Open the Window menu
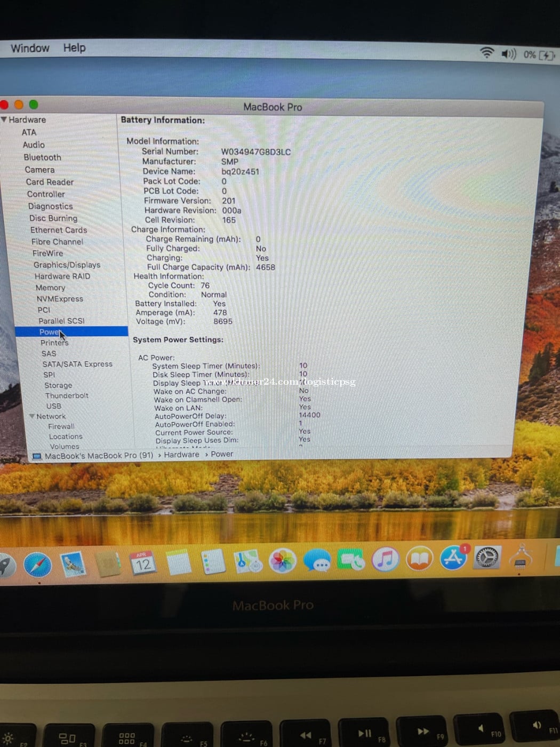The image size is (560, 747). click(x=30, y=48)
